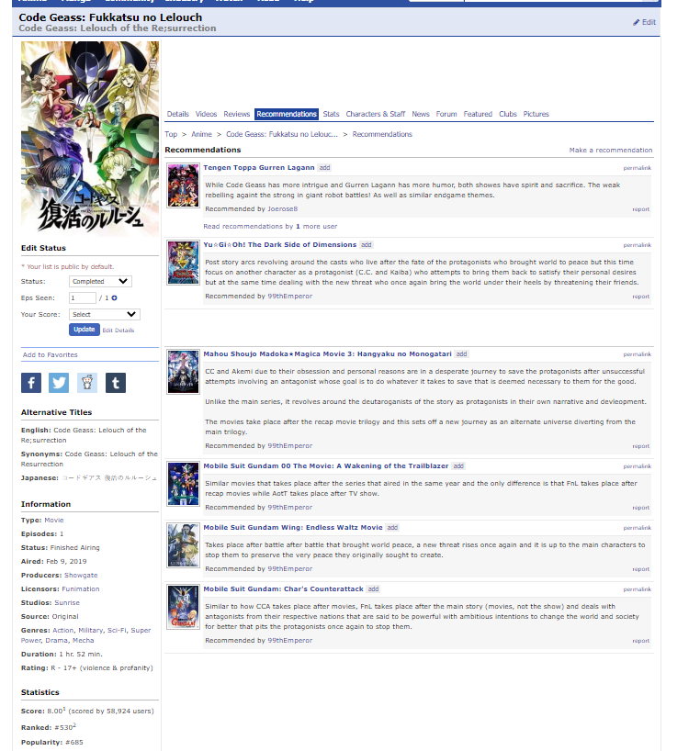Switch to the Reviews tab
The height and width of the screenshot is (751, 700).
(237, 114)
